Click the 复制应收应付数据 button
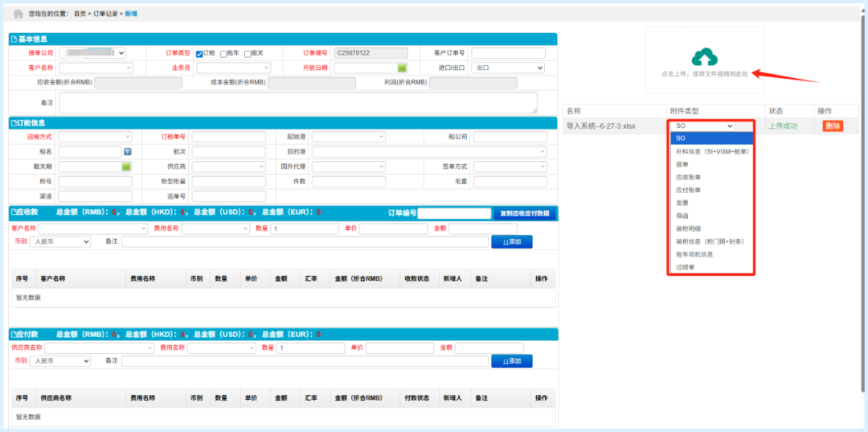 click(524, 213)
